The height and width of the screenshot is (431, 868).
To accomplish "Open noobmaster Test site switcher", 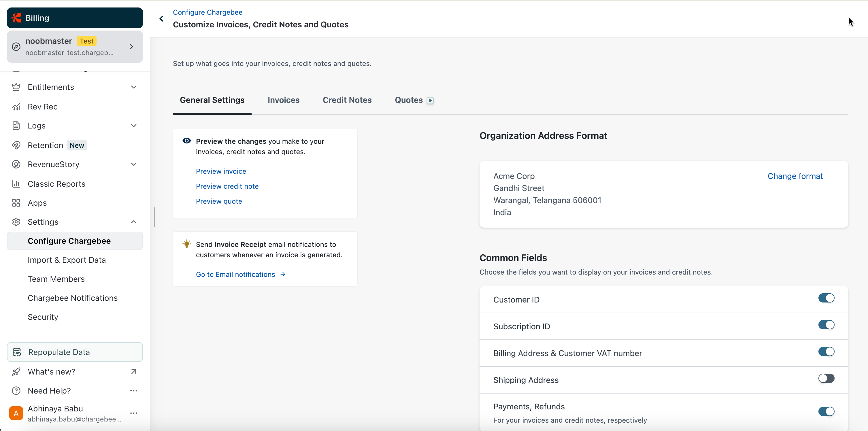I will tap(75, 47).
